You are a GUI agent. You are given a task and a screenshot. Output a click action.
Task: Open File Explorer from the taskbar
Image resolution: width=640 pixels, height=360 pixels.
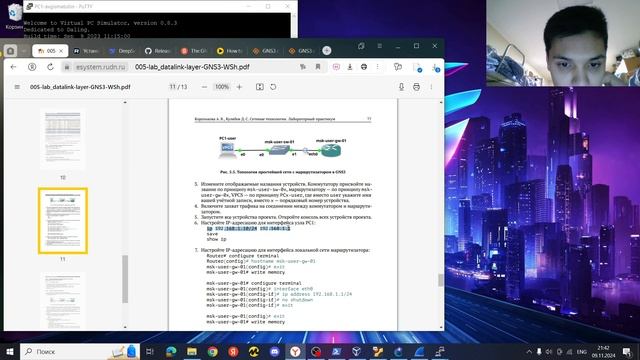coord(192,351)
